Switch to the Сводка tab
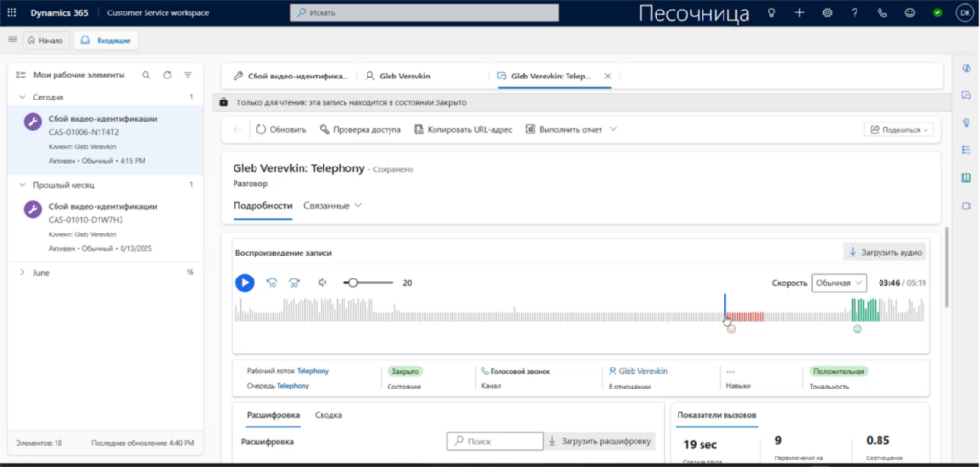 (x=328, y=415)
